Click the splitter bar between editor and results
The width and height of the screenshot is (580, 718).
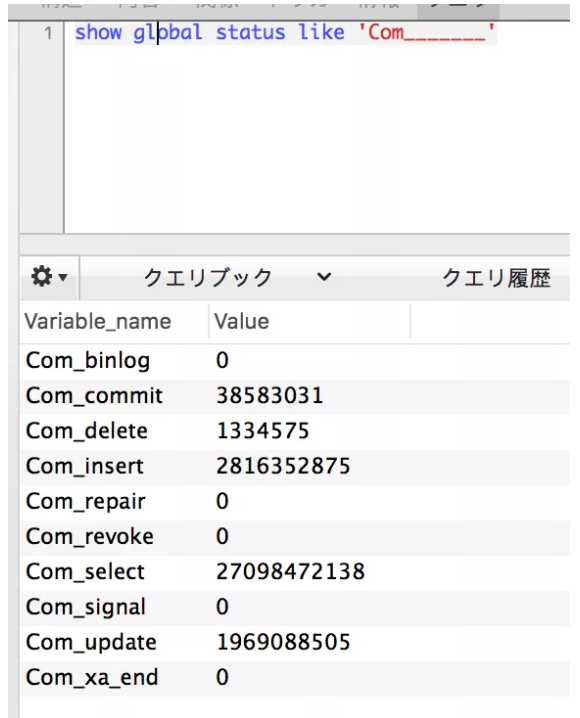(x=295, y=243)
